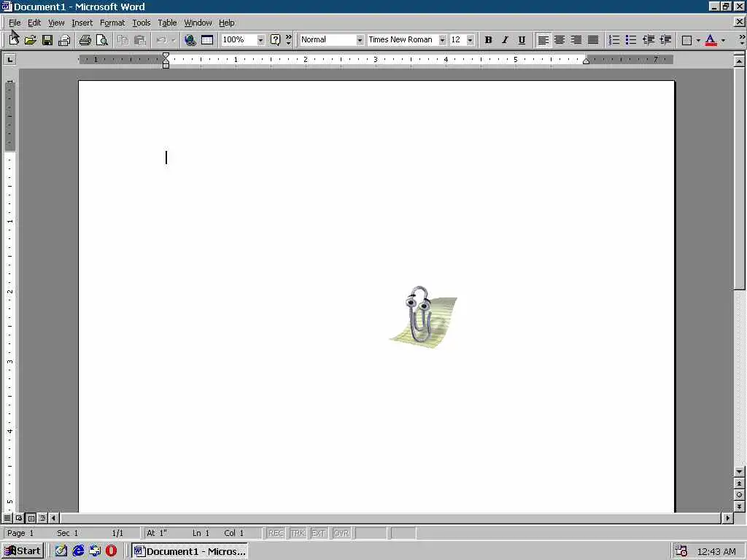Open Microsoft Word Help question icon
This screenshot has width=747, height=560.
pos(275,40)
